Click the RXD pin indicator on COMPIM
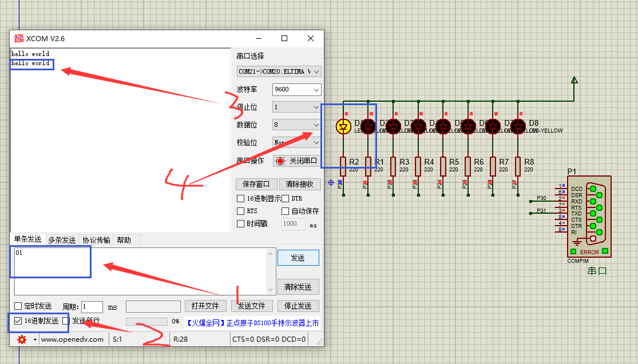The height and width of the screenshot is (364, 638). pyautogui.click(x=593, y=201)
